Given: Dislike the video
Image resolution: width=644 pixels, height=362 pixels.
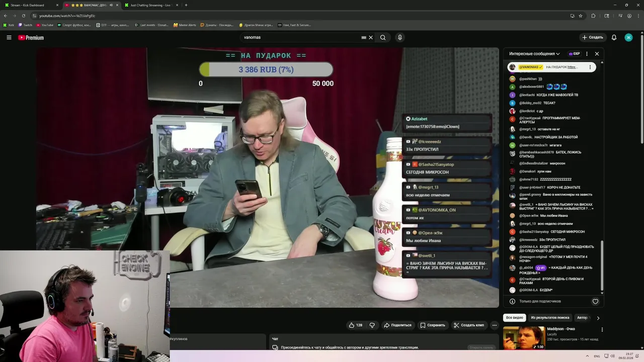Looking at the screenshot, I should click(372, 325).
